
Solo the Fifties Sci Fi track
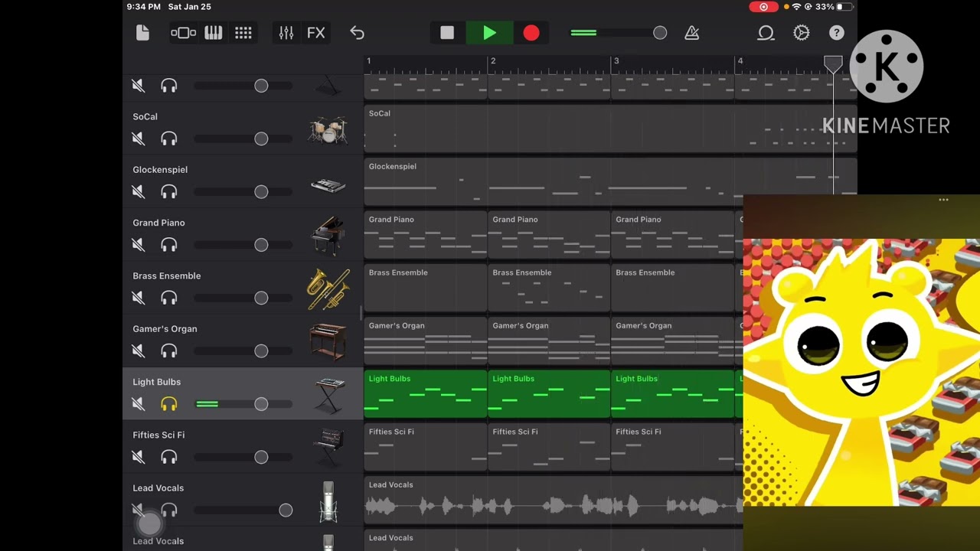coord(169,457)
